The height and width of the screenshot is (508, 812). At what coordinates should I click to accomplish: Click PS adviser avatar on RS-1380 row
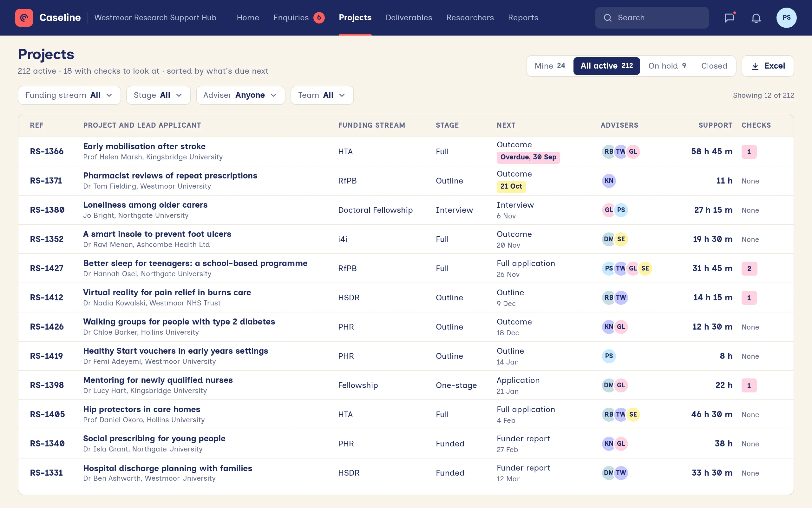click(621, 210)
